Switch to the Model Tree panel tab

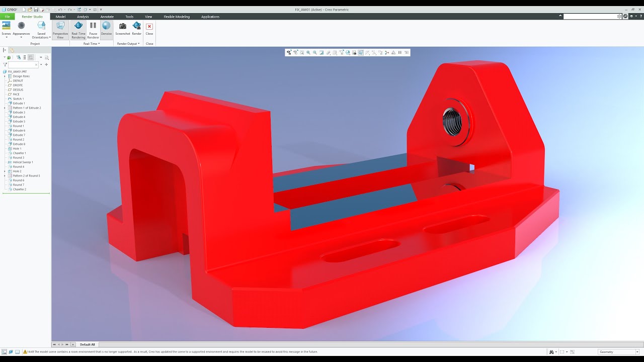point(5,50)
